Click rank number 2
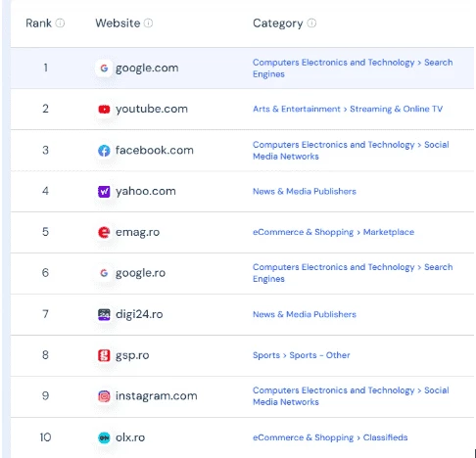The image size is (476, 458). click(46, 109)
